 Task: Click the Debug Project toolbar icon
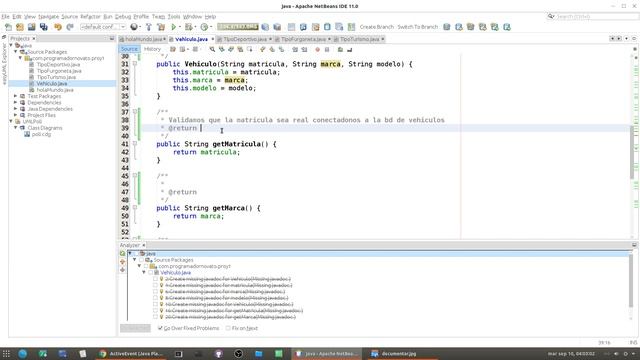pyautogui.click(x=188, y=27)
